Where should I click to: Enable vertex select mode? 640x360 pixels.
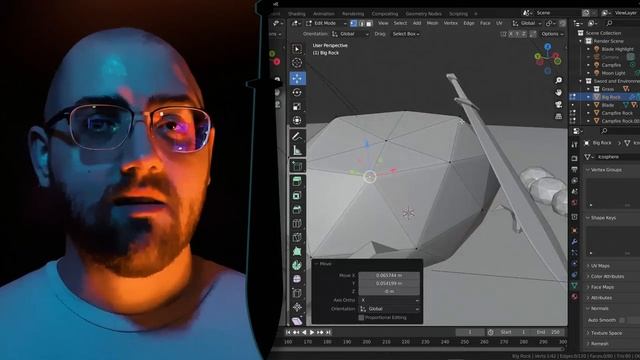[353, 24]
